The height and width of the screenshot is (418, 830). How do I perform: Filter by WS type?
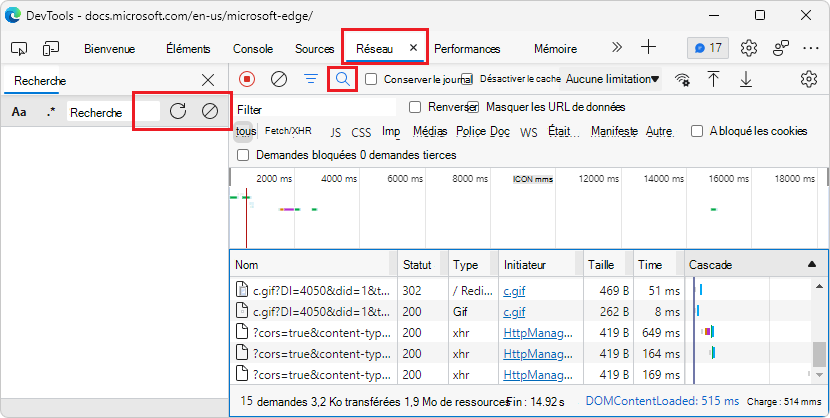tap(529, 132)
